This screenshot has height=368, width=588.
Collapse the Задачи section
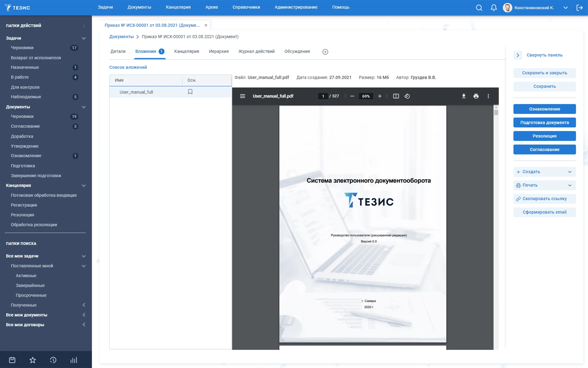(83, 38)
